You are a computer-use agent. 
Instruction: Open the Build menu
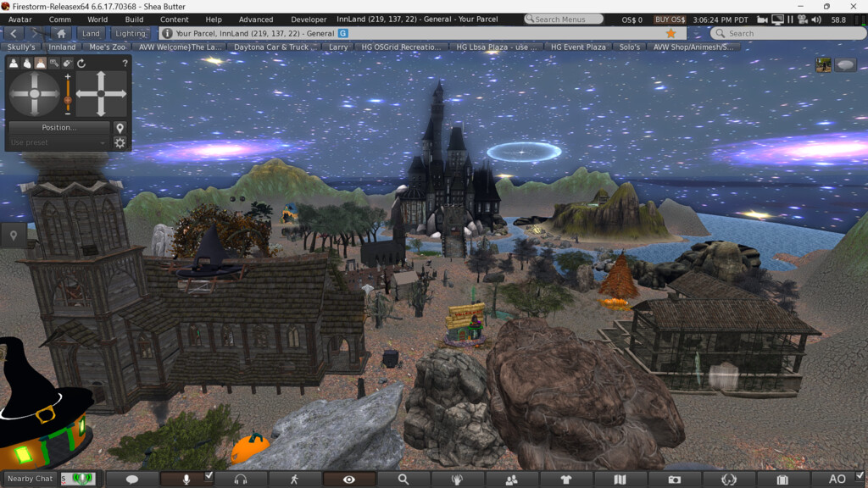(134, 19)
